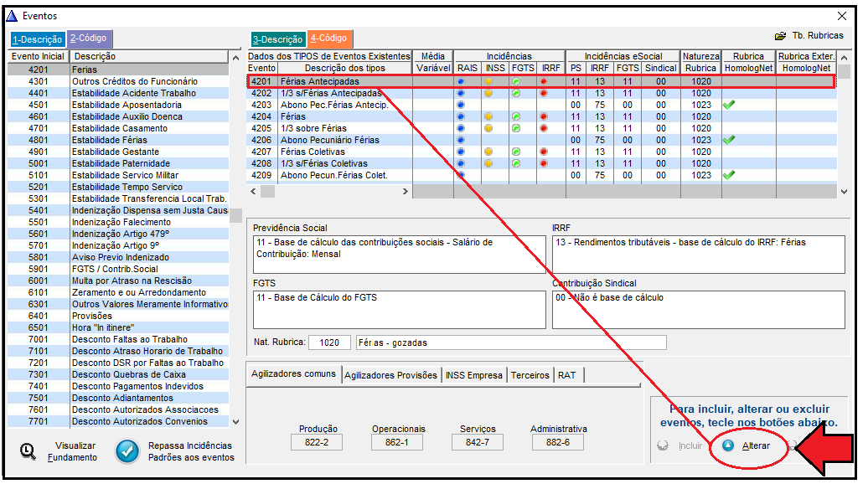Select type row 4209 Abono Pecun.Férias Colet.
The width and height of the screenshot is (868, 484).
point(541,175)
